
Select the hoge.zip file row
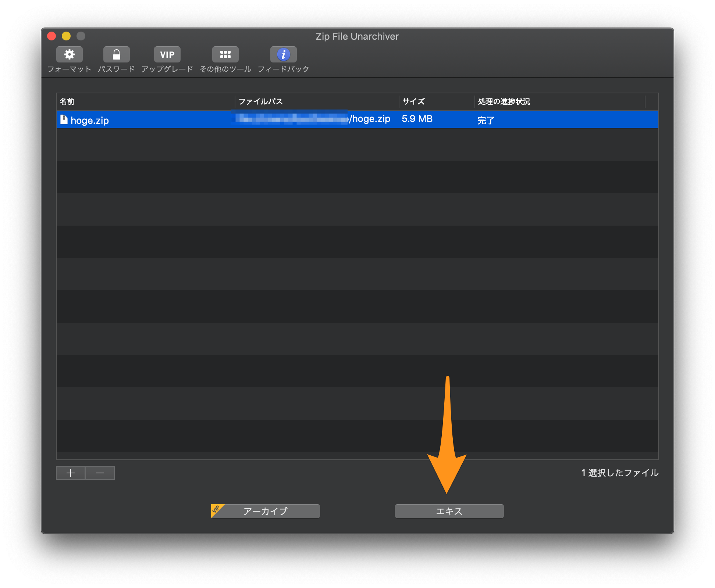click(x=357, y=119)
